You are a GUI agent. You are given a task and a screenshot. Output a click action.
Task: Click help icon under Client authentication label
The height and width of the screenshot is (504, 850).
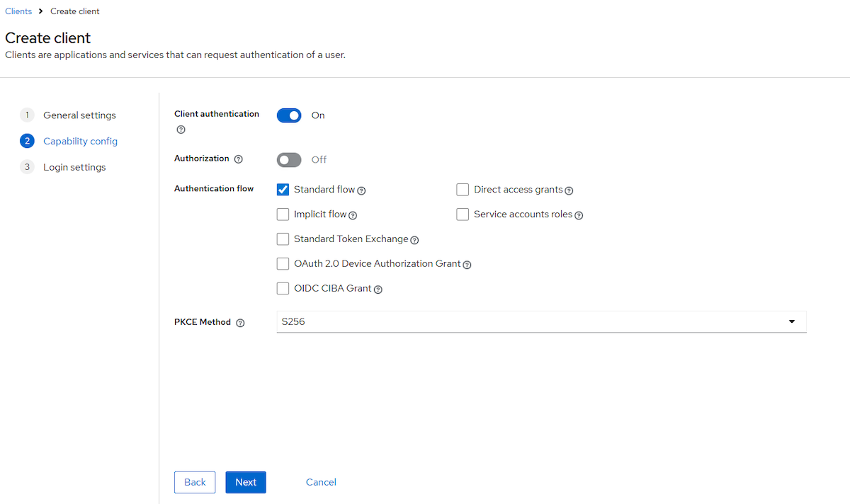click(x=181, y=130)
